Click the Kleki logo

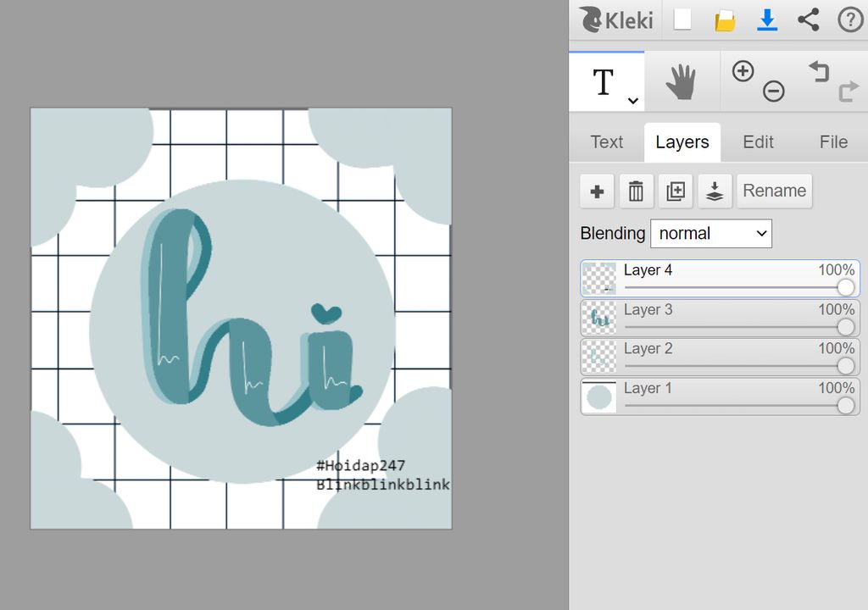tap(617, 20)
